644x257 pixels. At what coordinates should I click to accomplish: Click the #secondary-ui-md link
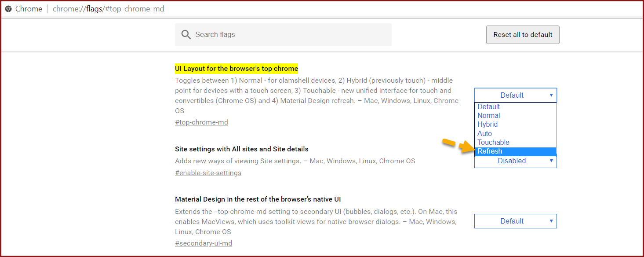coord(204,243)
